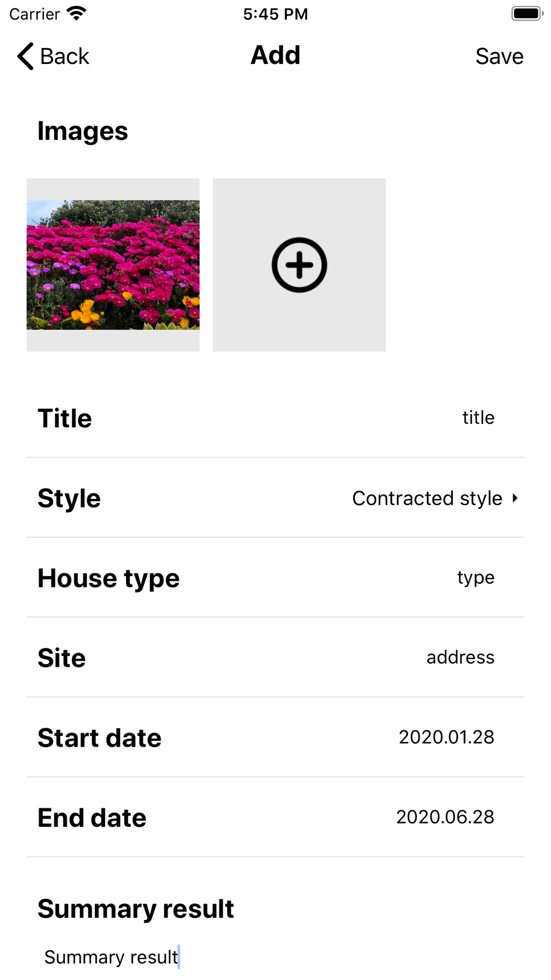Tap the gray add-image placeholder tile
Screen dimensions: 551x980
pos(299,265)
